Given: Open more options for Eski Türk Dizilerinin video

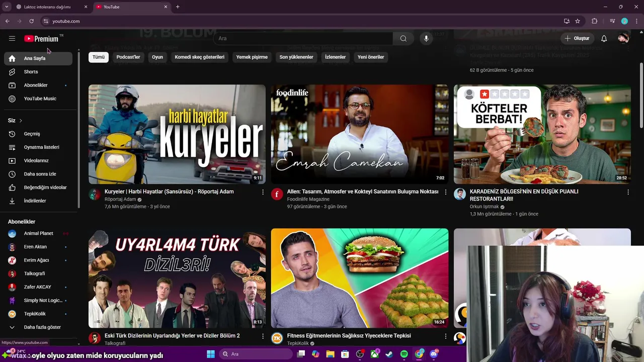Looking at the screenshot, I should (263, 336).
